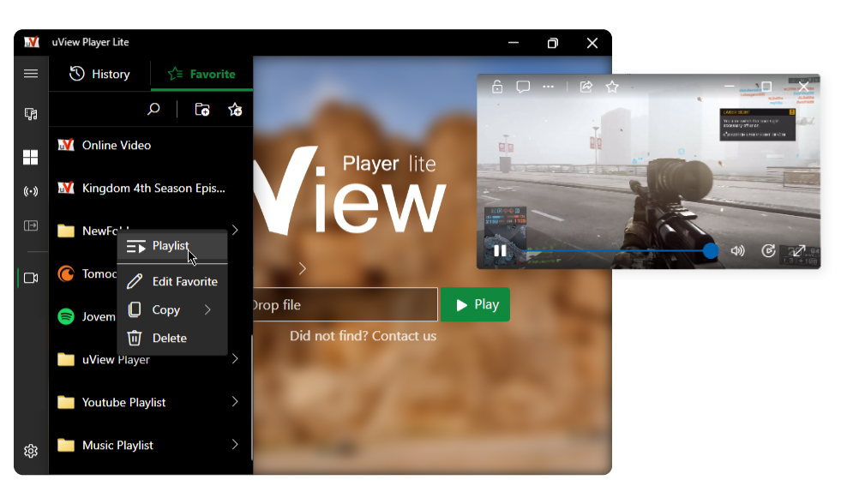
Task: Toggle the side panel layout icon
Action: tap(31, 225)
